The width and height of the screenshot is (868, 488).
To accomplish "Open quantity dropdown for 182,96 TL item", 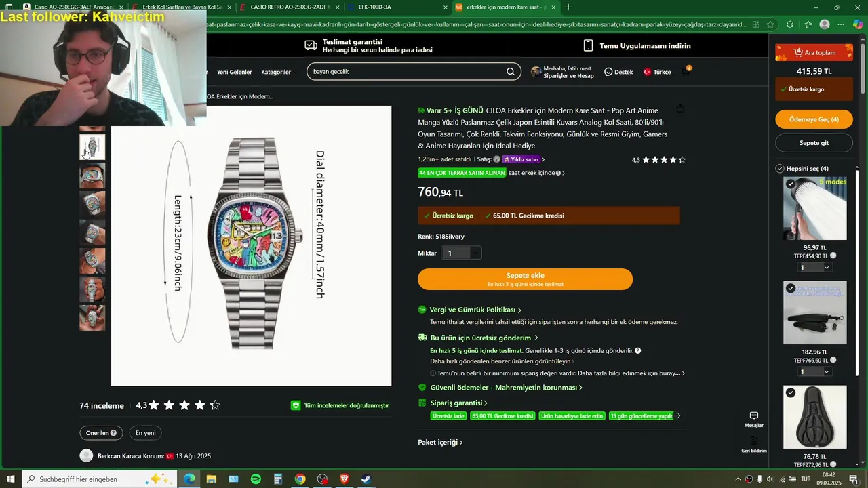I will pyautogui.click(x=814, y=371).
